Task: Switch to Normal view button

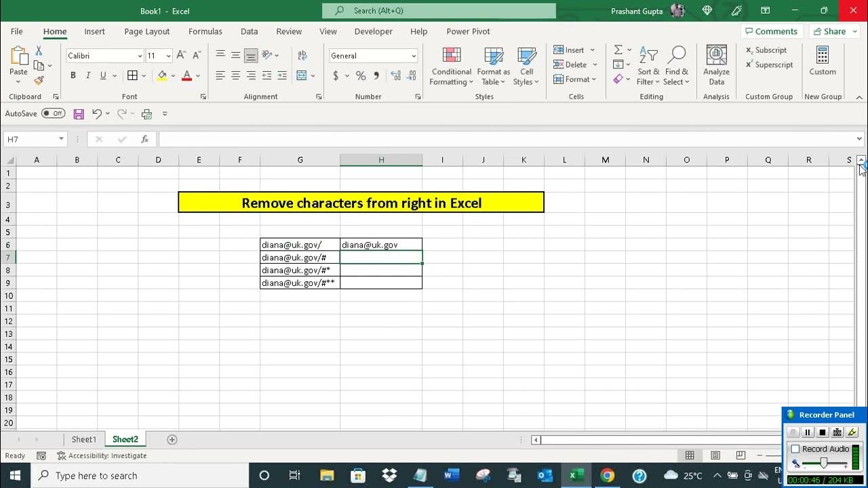Action: point(690,455)
